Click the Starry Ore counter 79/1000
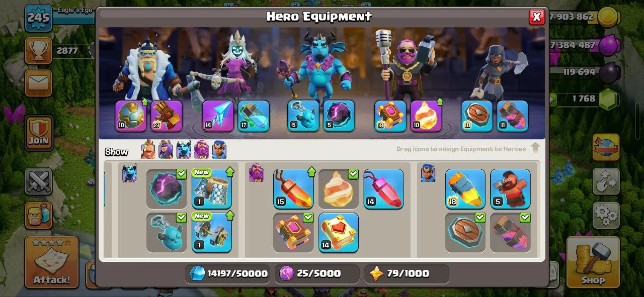Image resolution: width=644 pixels, height=297 pixels. pyautogui.click(x=407, y=274)
